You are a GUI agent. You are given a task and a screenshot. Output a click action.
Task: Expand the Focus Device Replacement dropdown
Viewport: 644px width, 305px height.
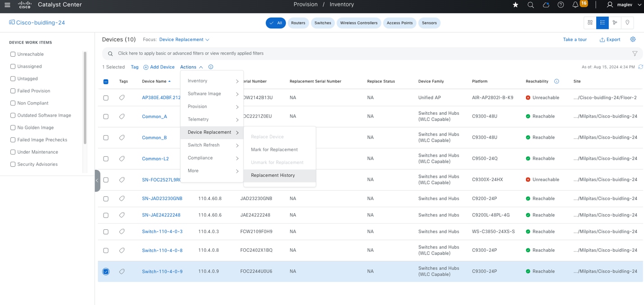184,40
